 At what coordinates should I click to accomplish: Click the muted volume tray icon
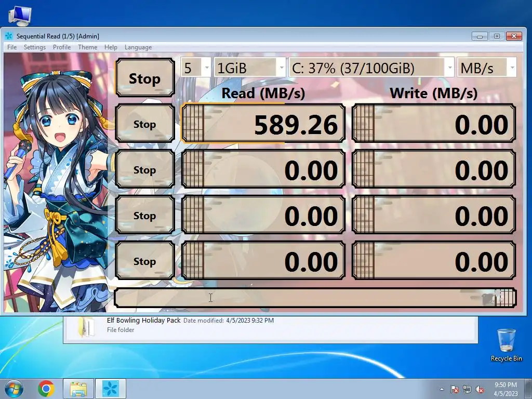pos(480,389)
